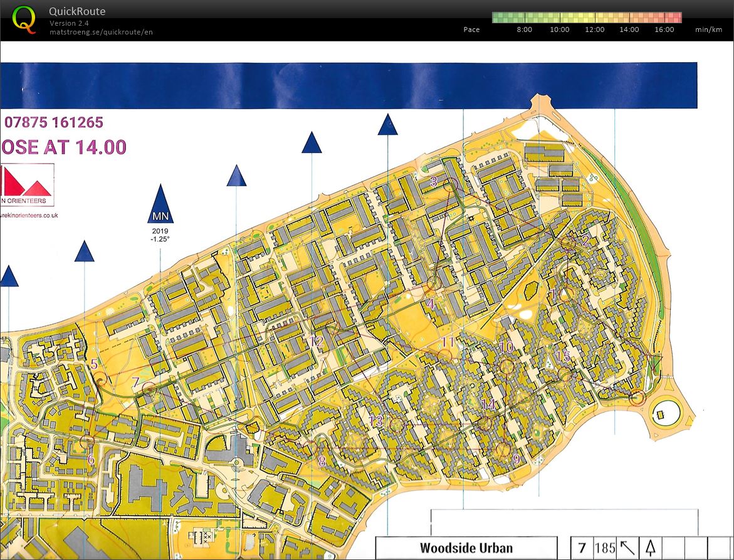Select the 14:00 pace tick label
The height and width of the screenshot is (560, 734).
[629, 29]
